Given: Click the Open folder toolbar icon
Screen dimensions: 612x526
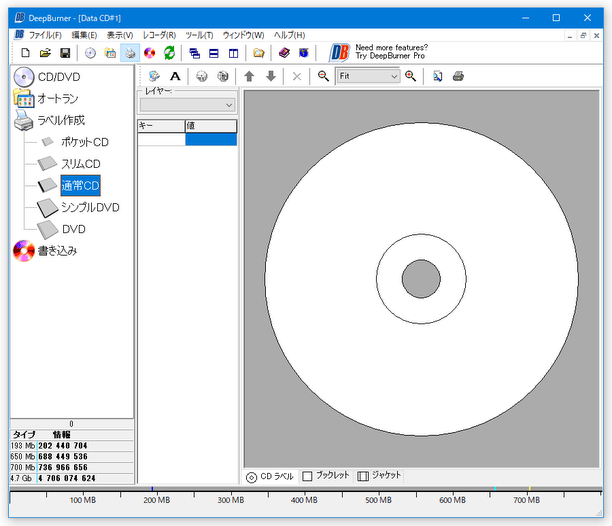Looking at the screenshot, I should (45, 53).
